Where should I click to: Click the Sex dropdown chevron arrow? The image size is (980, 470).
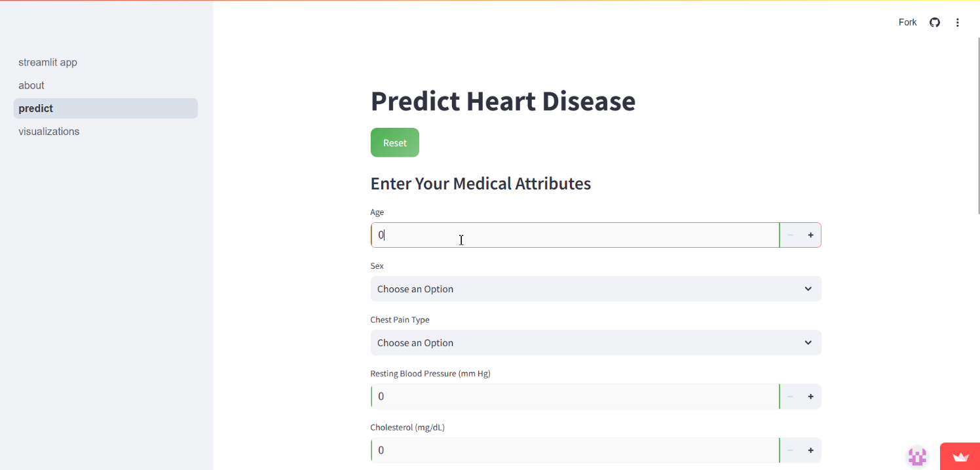[x=808, y=289]
